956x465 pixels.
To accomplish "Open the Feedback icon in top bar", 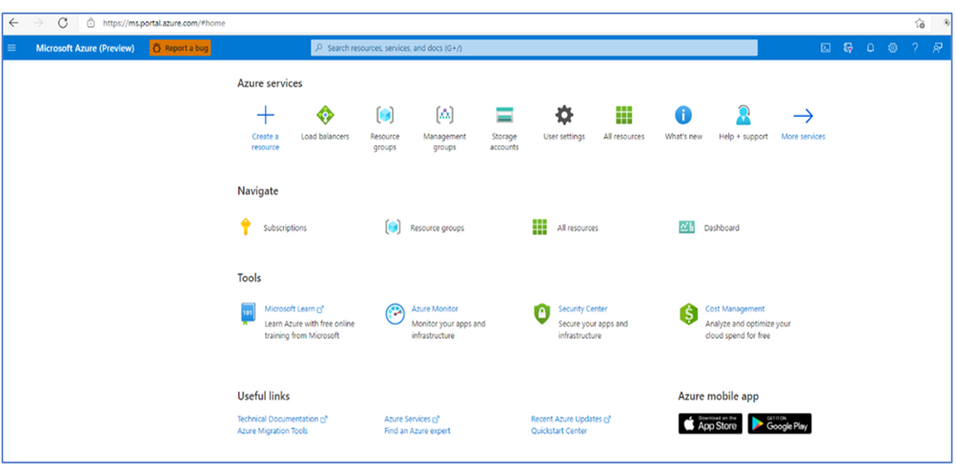I will pos(938,48).
